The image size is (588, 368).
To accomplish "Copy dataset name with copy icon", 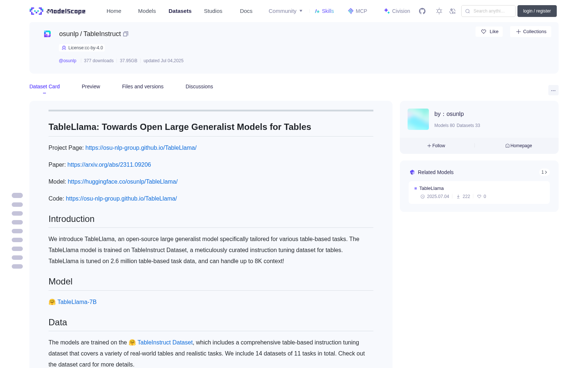I will (126, 34).
